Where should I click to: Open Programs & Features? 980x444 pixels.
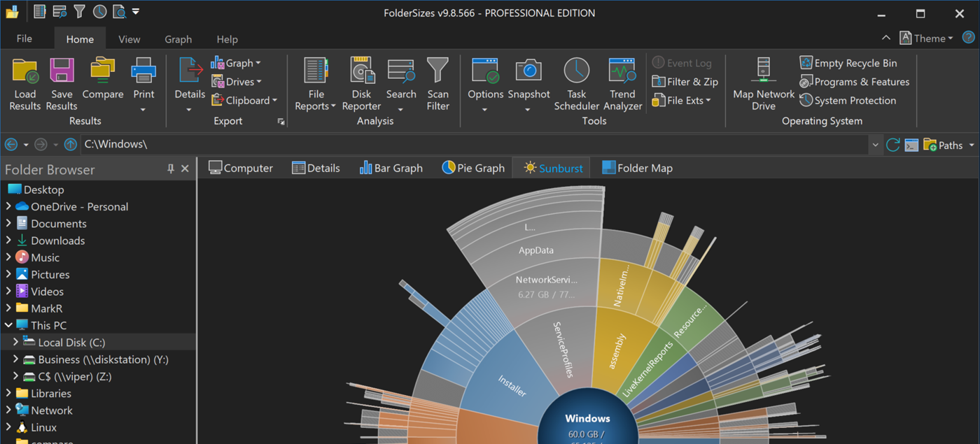click(855, 82)
